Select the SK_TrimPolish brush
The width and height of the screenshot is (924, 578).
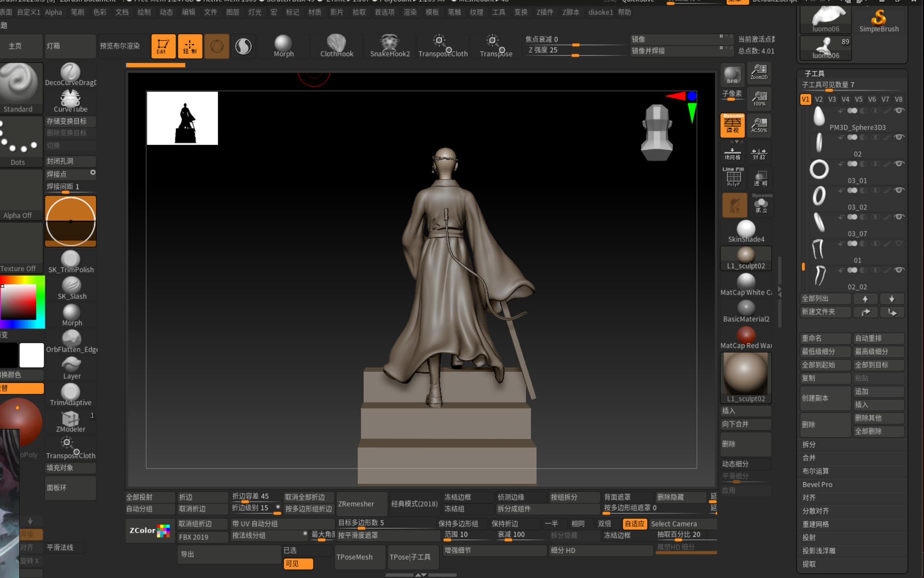[71, 262]
